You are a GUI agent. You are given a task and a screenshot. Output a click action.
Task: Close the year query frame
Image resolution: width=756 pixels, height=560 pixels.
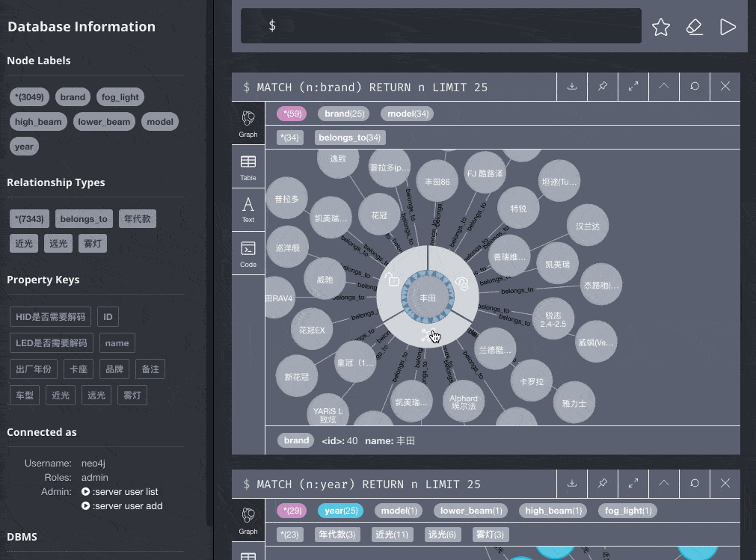tap(725, 484)
